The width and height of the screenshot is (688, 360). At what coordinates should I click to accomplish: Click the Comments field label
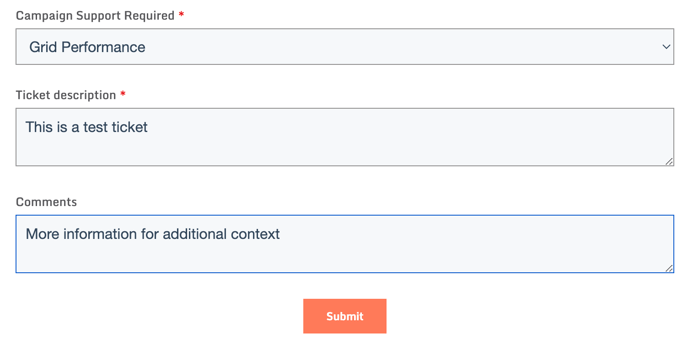[x=46, y=202]
